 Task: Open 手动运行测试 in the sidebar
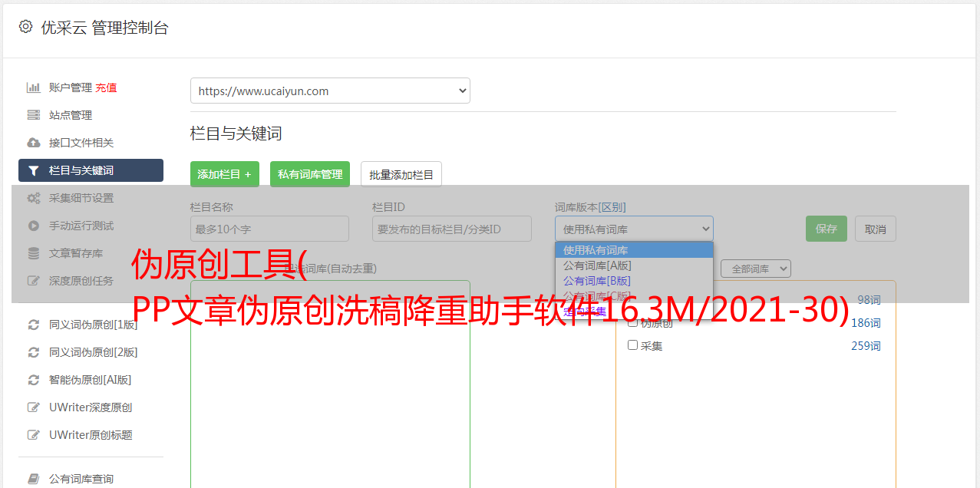[81, 226]
